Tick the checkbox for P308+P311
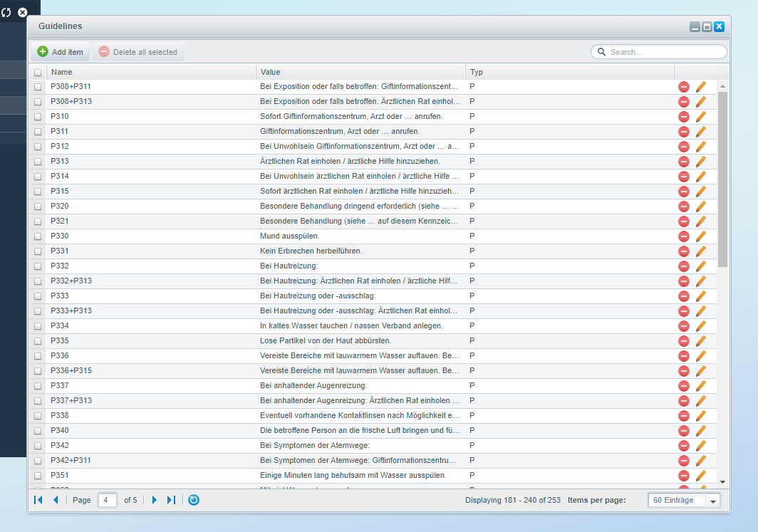This screenshot has height=532, width=758. 38,87
